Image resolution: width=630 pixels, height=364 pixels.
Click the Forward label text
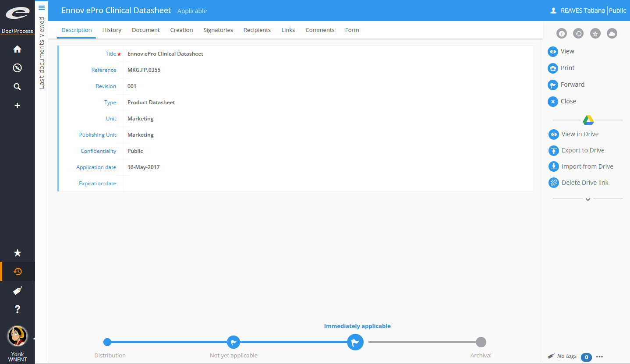pos(573,85)
